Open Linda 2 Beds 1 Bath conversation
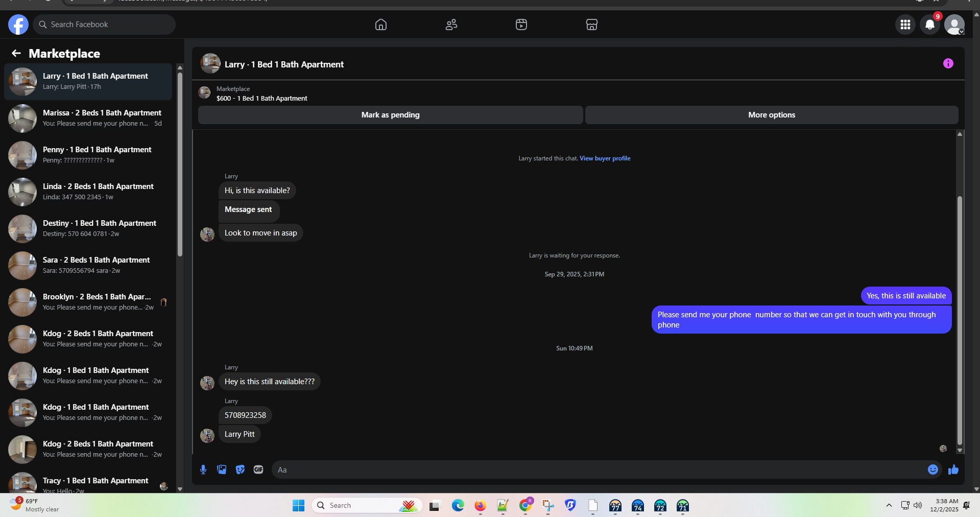The height and width of the screenshot is (517, 980). pos(88,192)
